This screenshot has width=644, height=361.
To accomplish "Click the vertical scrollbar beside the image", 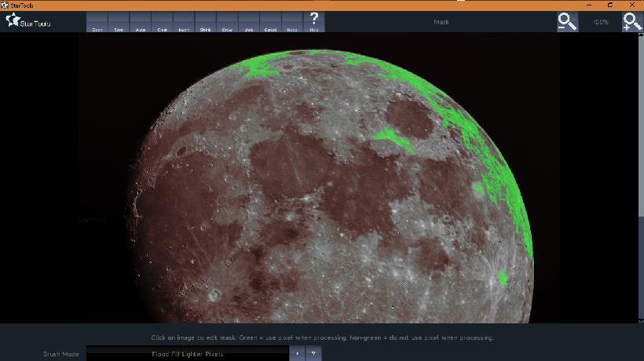I will 641,177.
